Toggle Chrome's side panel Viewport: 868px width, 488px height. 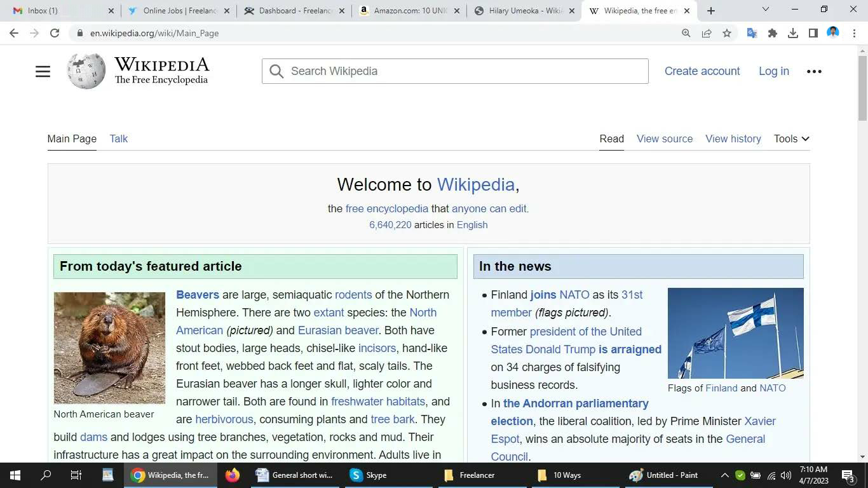[813, 33]
